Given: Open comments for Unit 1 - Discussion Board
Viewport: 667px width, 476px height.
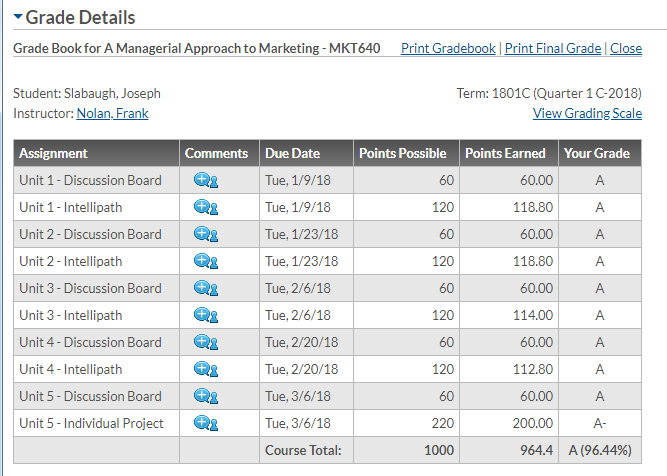Looking at the screenshot, I should [x=206, y=180].
